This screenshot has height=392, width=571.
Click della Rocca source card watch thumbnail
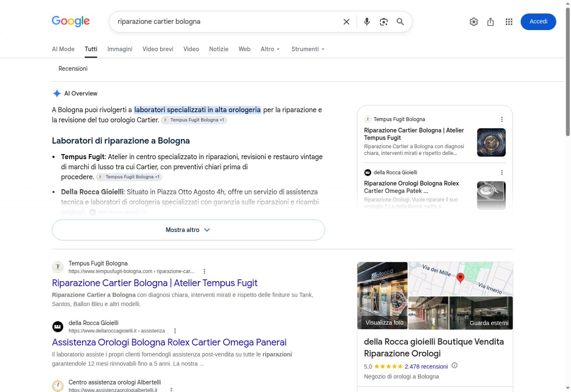491,195
